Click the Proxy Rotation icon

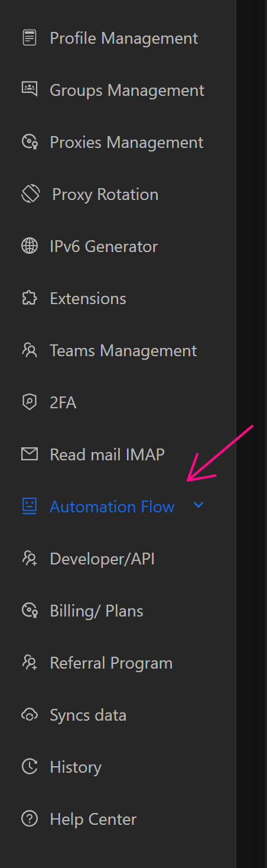(x=31, y=193)
